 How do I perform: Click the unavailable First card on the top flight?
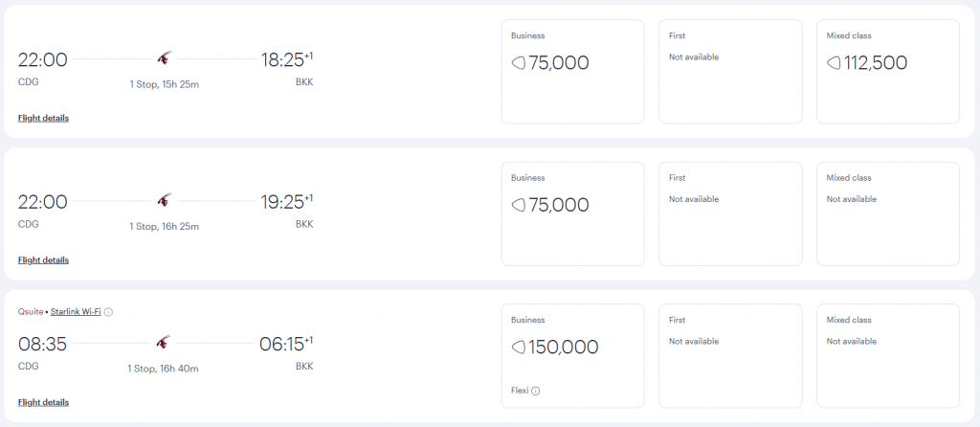pos(730,72)
